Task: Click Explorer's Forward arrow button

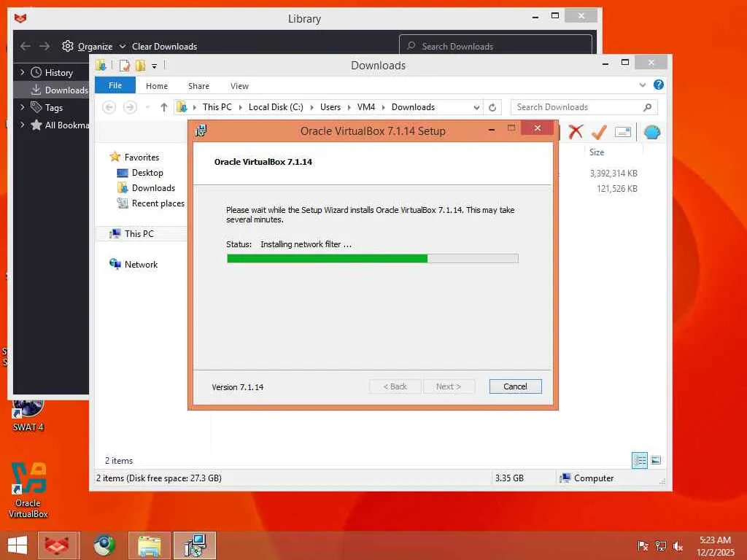Action: (x=130, y=107)
